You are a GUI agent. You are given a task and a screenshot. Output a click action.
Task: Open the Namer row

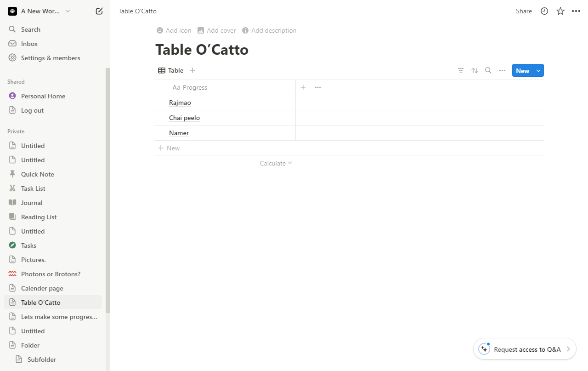click(179, 133)
